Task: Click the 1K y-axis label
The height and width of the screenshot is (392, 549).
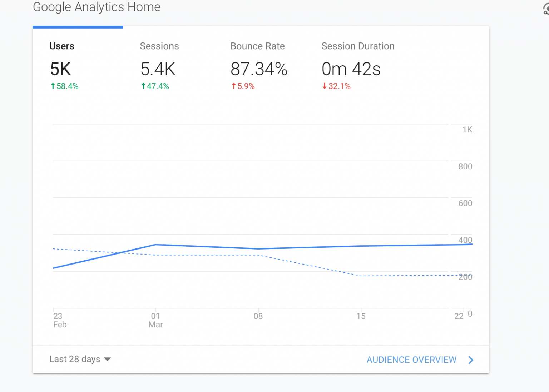Action: point(467,130)
